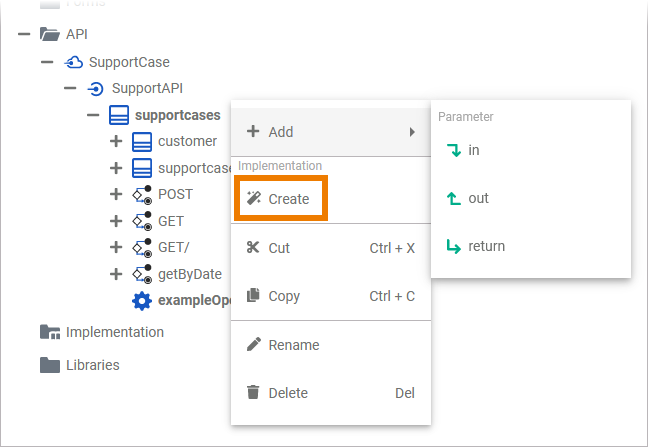Collapse the API folder node
Viewport: 648px width, 447px height.
24,35
